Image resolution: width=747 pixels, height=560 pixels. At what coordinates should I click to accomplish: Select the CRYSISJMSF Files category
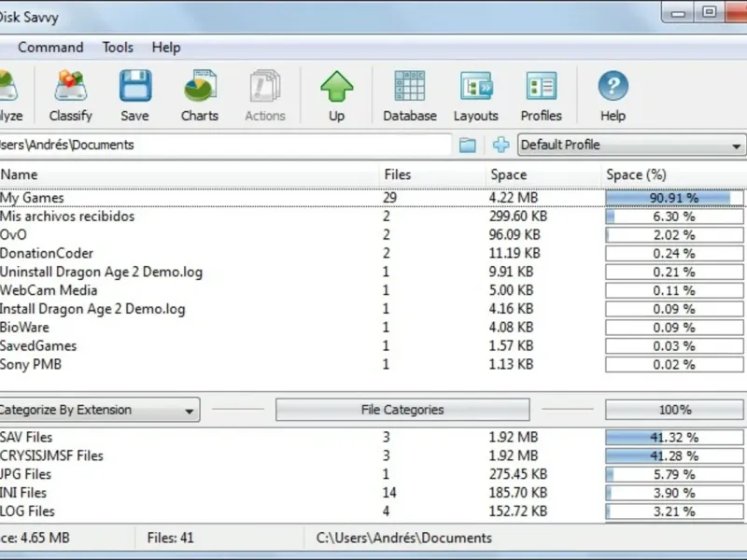tap(373, 455)
